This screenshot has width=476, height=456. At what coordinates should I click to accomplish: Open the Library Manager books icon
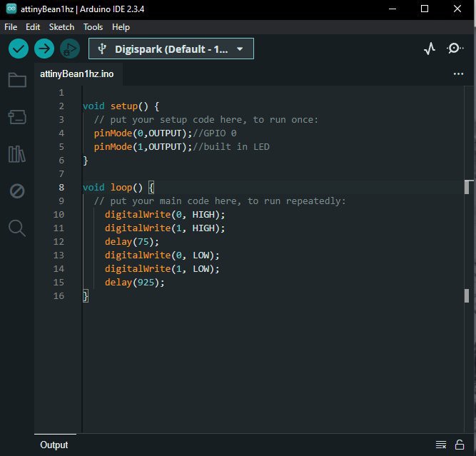17,154
